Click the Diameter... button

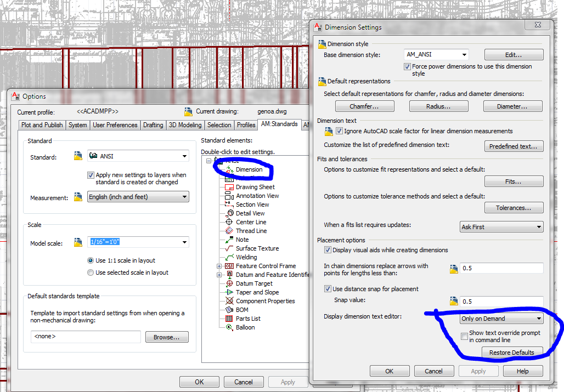(512, 106)
